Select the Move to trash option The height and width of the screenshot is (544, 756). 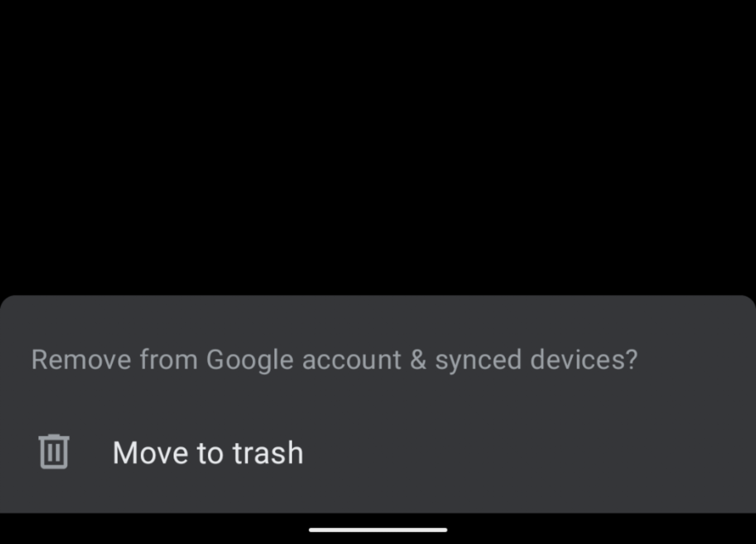(x=378, y=452)
